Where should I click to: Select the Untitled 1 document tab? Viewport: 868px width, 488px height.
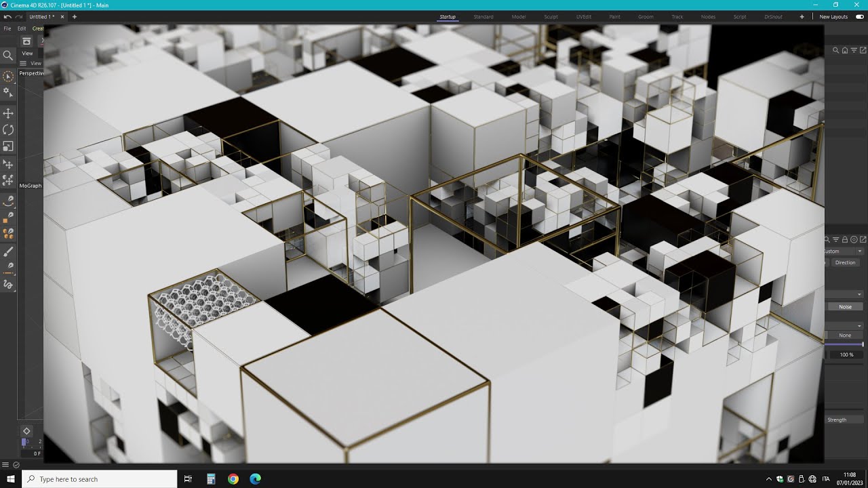point(42,17)
